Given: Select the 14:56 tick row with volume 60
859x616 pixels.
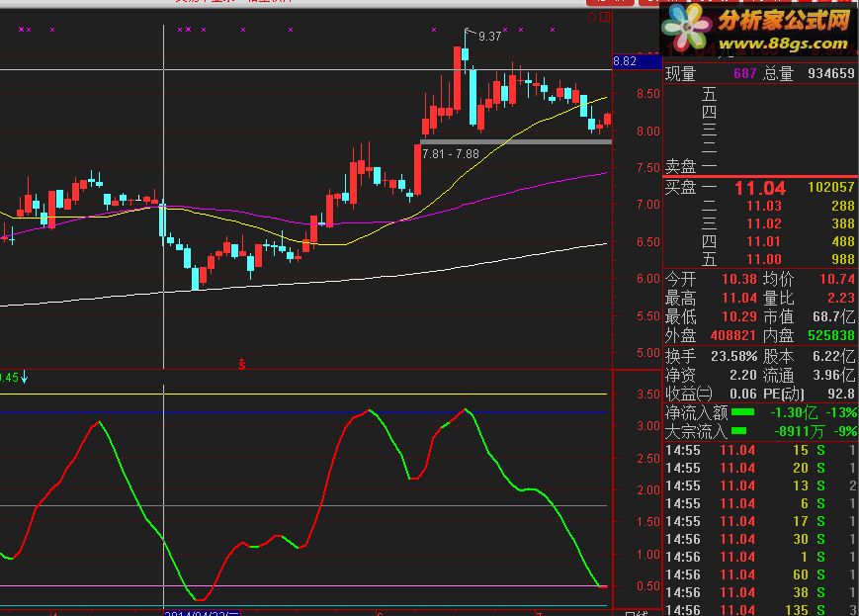Looking at the screenshot, I should point(761,574).
